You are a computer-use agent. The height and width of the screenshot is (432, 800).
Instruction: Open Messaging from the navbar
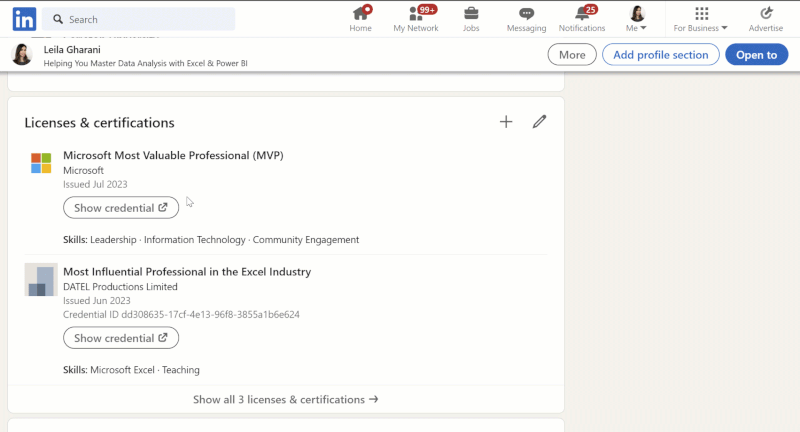point(526,19)
